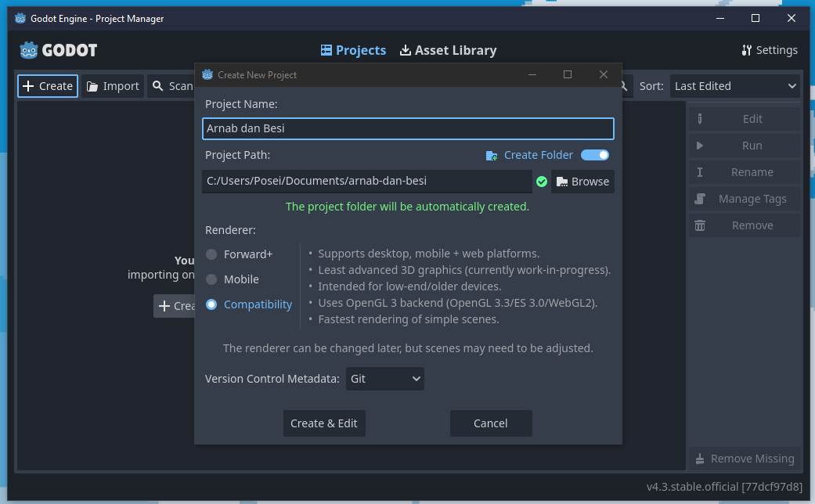Click the search magnifier icon beside Sort
Screen dimensions: 815x504
point(624,86)
